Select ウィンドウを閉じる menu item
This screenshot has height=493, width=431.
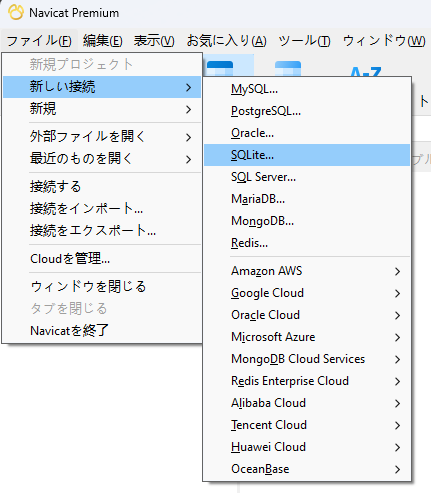pos(102,287)
